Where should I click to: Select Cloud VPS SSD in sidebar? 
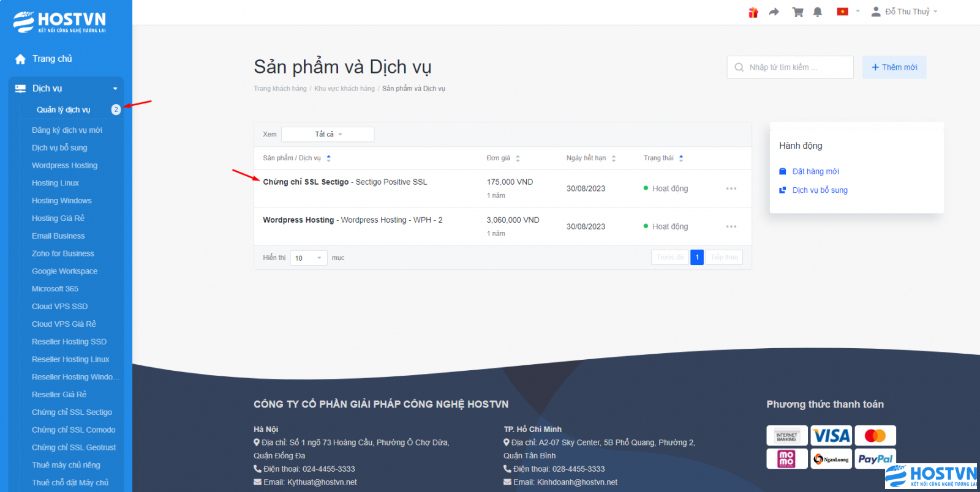pos(59,307)
